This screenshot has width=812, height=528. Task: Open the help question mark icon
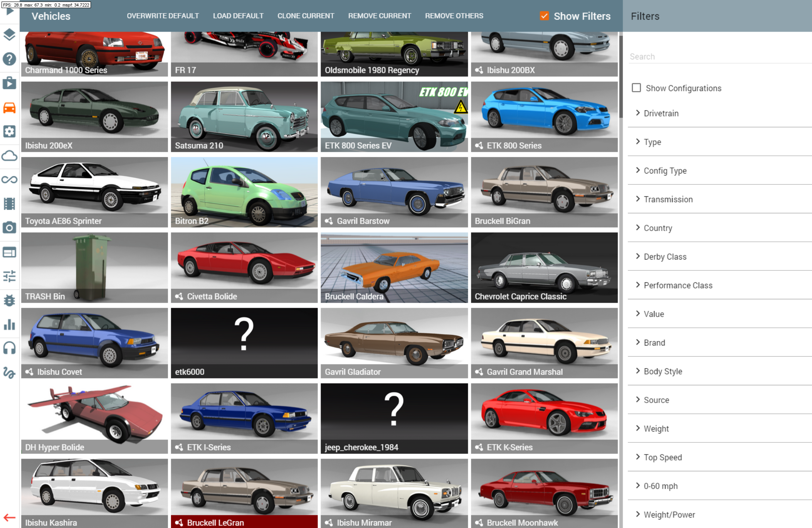pos(9,59)
